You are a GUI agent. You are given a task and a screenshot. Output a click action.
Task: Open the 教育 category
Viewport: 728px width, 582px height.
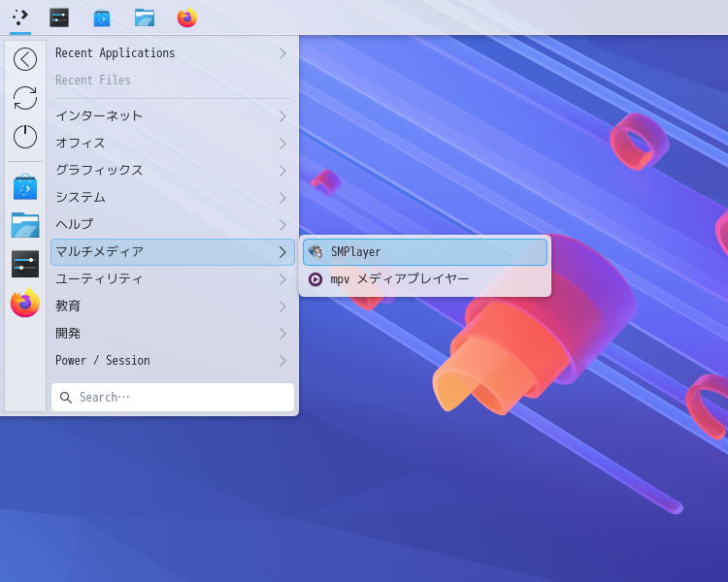tap(173, 307)
